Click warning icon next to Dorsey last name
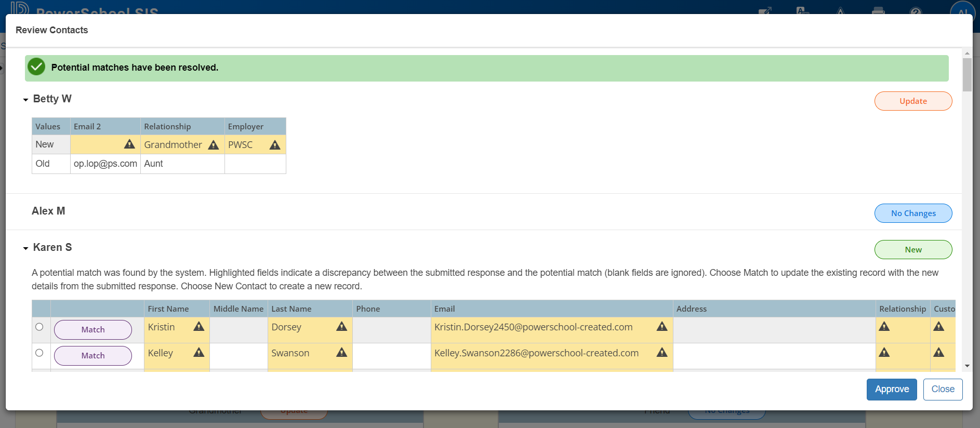Image resolution: width=980 pixels, height=428 pixels. (x=341, y=327)
